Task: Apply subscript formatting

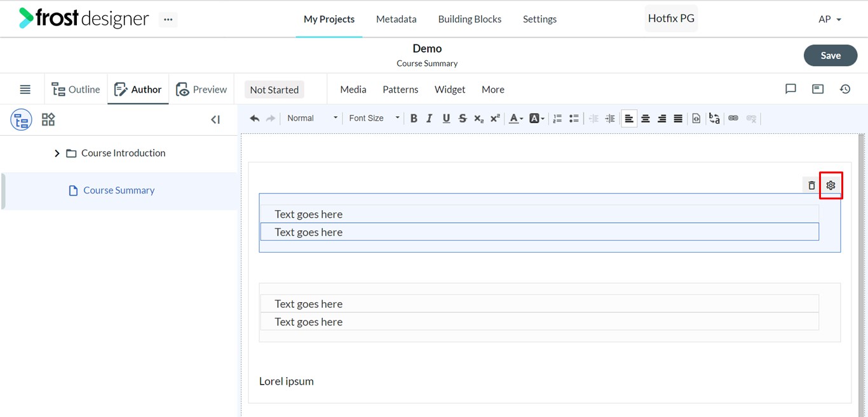Action: point(478,118)
